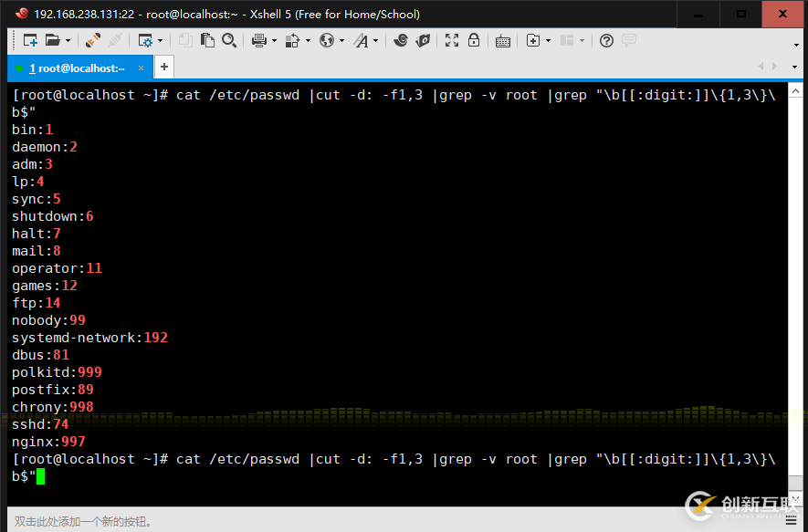
Task: Expand the globe encoding dropdown arrow
Action: click(x=341, y=41)
